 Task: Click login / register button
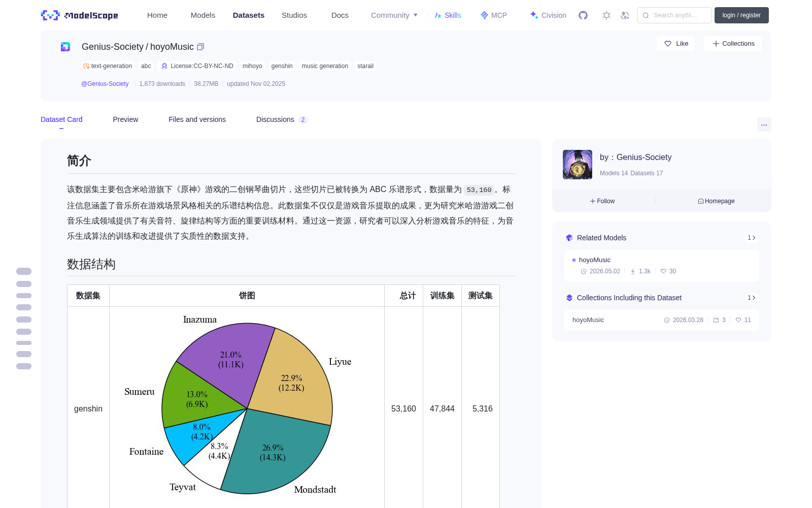(741, 15)
